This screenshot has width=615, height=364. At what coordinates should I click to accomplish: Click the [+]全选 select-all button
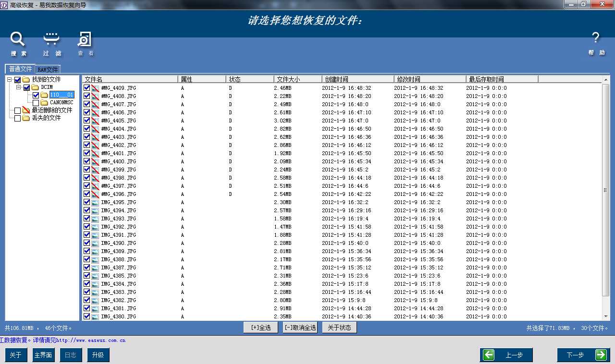click(261, 328)
